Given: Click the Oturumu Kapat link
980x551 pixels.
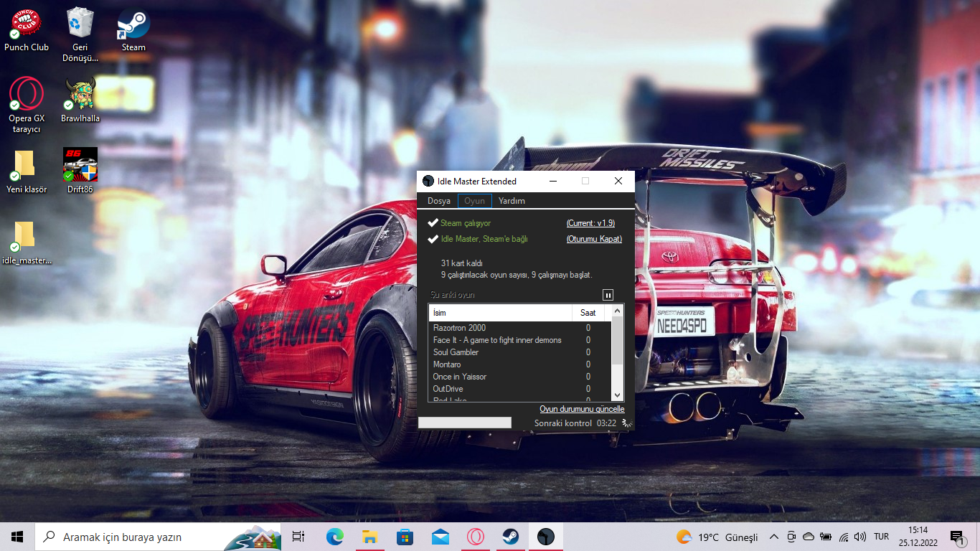Looking at the screenshot, I should pyautogui.click(x=594, y=239).
